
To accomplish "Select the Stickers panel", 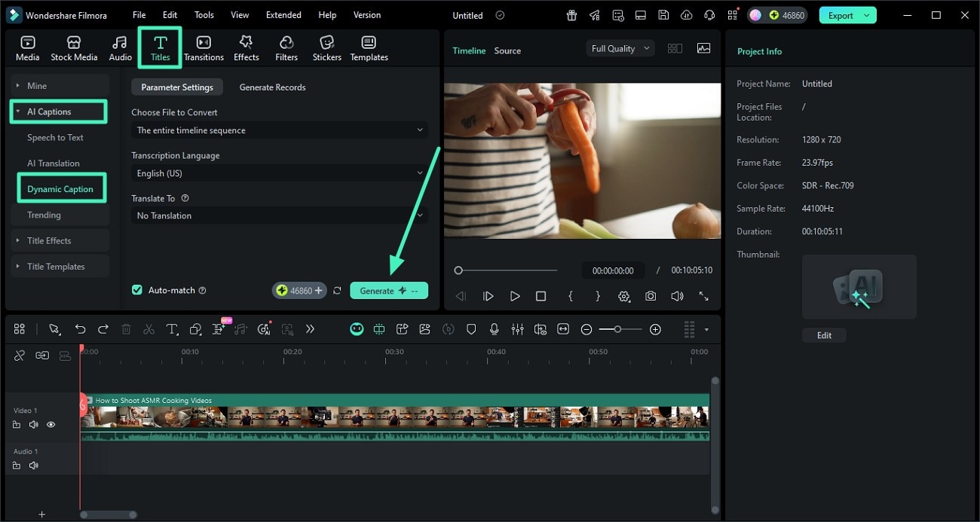I will [326, 47].
